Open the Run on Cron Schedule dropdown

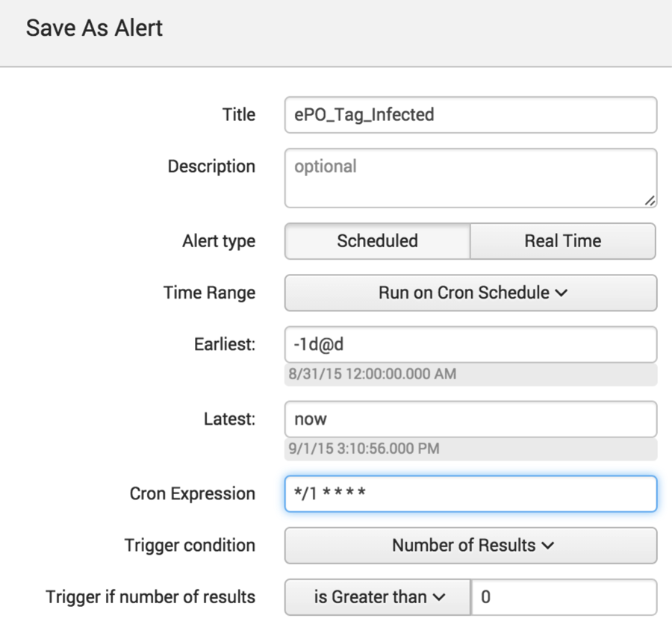[x=470, y=293]
